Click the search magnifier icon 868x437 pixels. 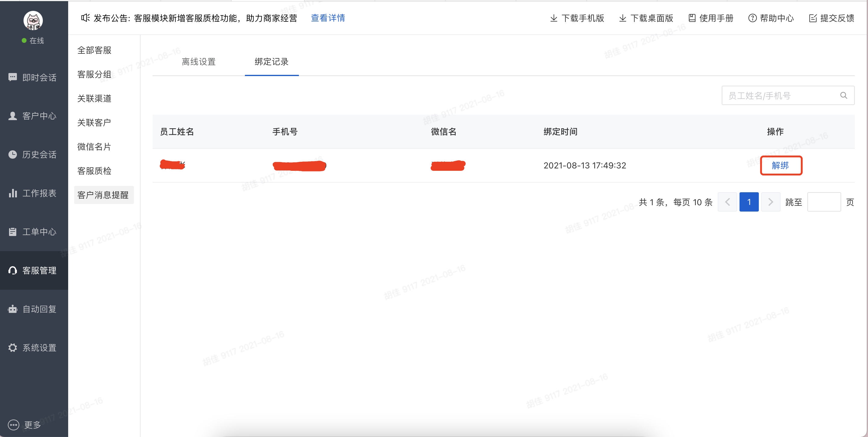click(x=843, y=95)
